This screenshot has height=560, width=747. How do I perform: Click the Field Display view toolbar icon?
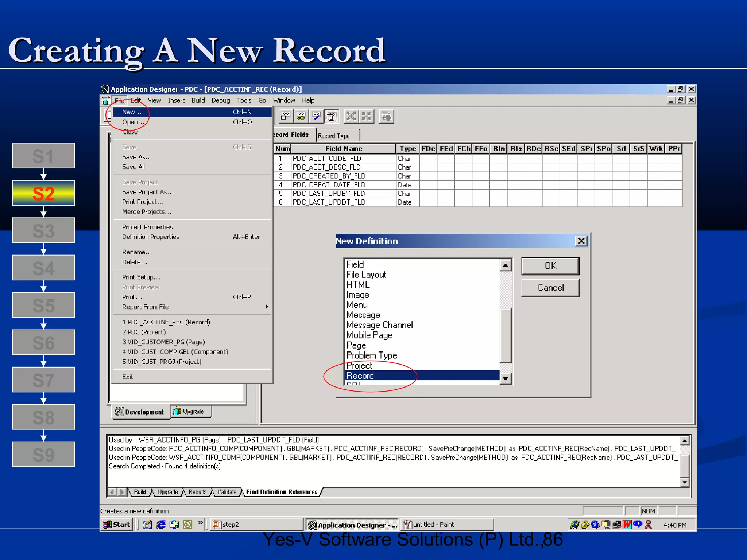tap(286, 116)
